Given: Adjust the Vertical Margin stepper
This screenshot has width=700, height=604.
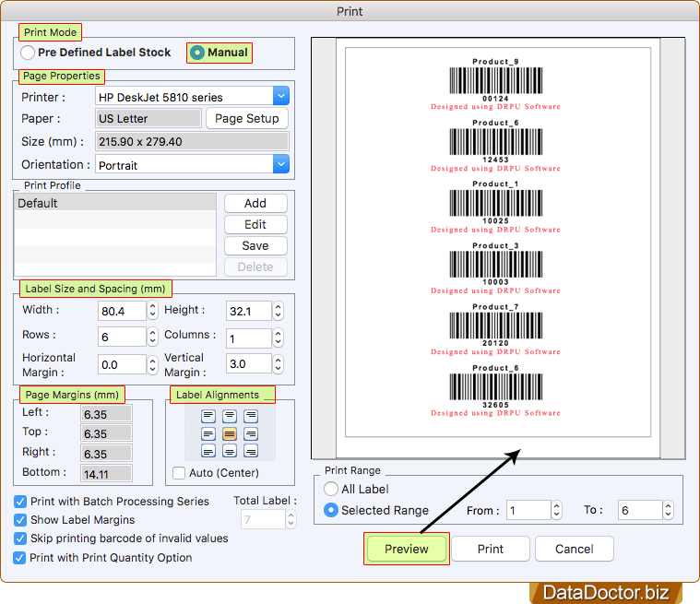Looking at the screenshot, I should pyautogui.click(x=279, y=363).
